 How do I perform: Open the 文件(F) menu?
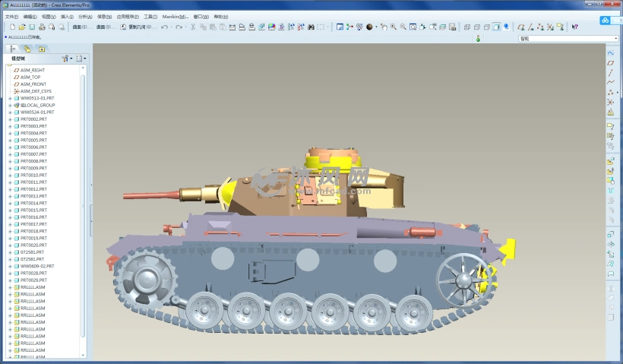(11, 16)
